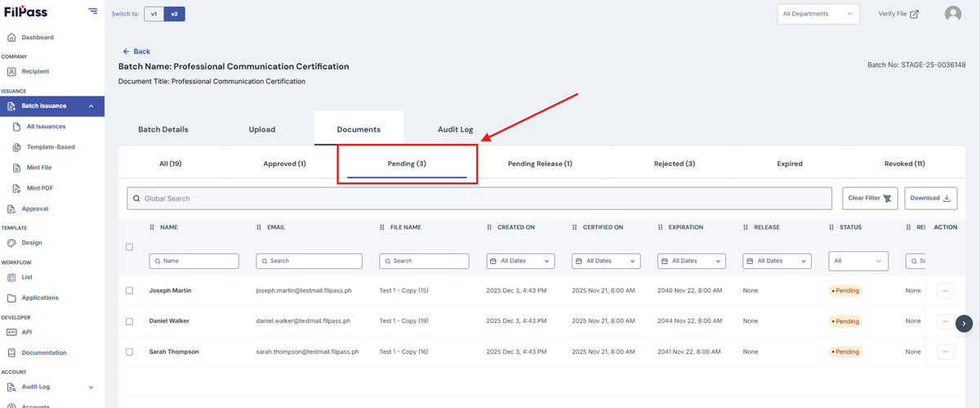The image size is (980, 408).
Task: Click joseph.martin@testmail.filpass.ph email cell
Action: pos(303,290)
